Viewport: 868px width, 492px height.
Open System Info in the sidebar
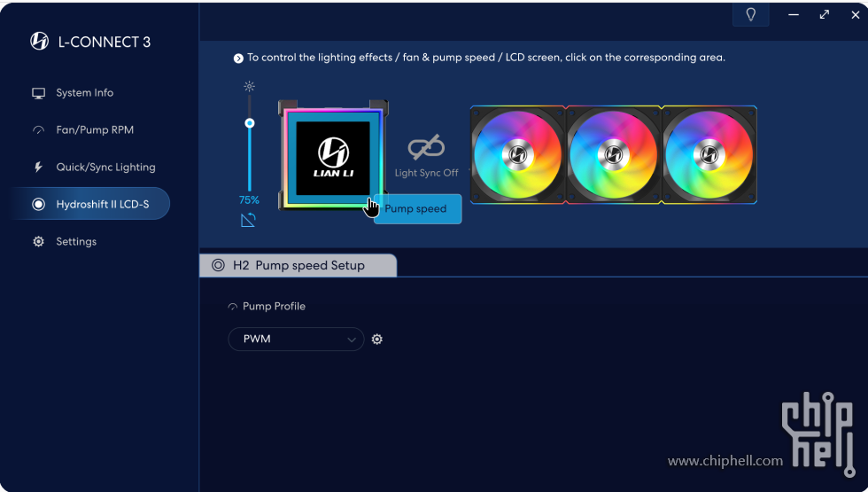pos(84,93)
